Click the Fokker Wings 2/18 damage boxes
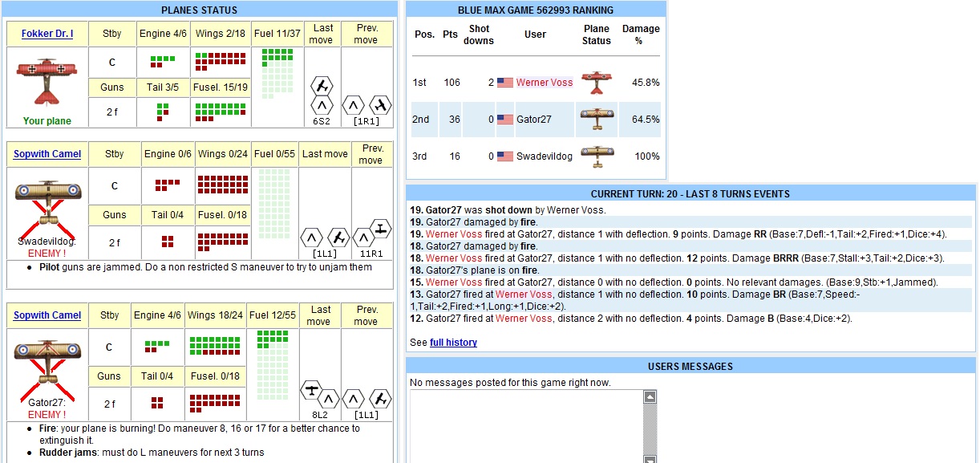 click(x=221, y=62)
